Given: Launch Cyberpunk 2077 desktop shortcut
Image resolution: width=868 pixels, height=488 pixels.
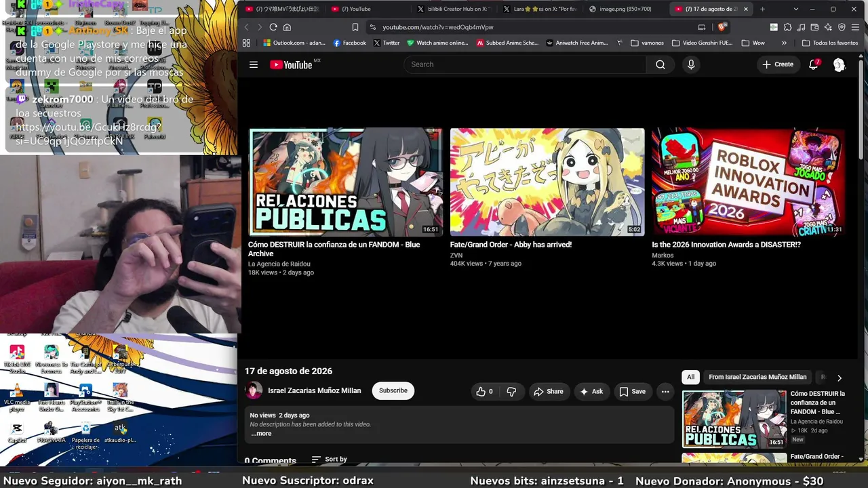Looking at the screenshot, I should tap(120, 360).
